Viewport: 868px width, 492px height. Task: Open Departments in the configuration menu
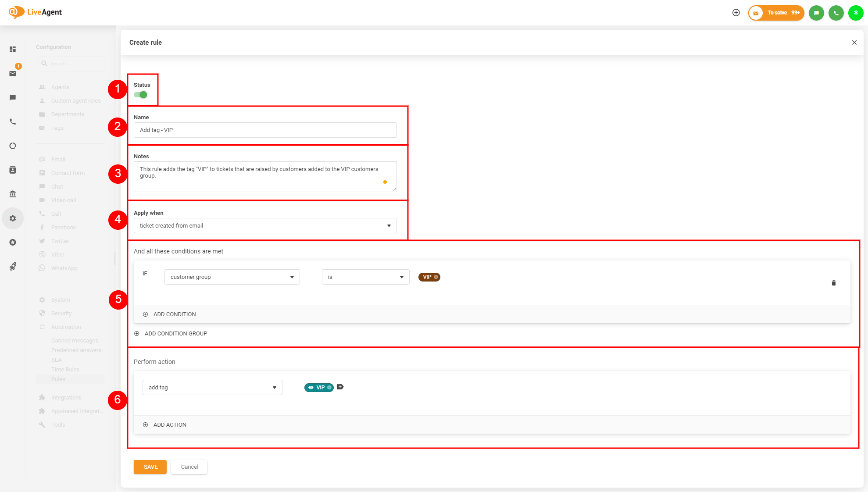coord(68,114)
